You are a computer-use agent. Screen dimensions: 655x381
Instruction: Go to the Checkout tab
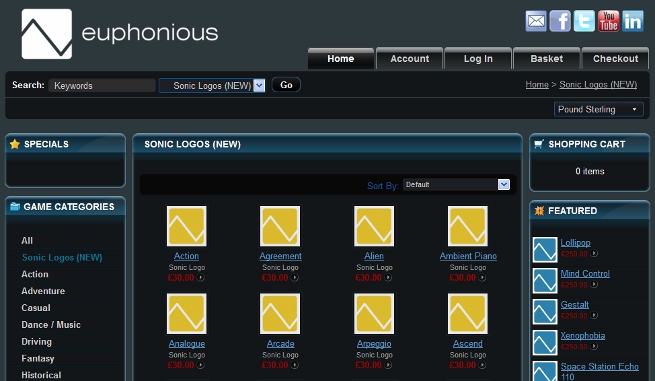(615, 58)
